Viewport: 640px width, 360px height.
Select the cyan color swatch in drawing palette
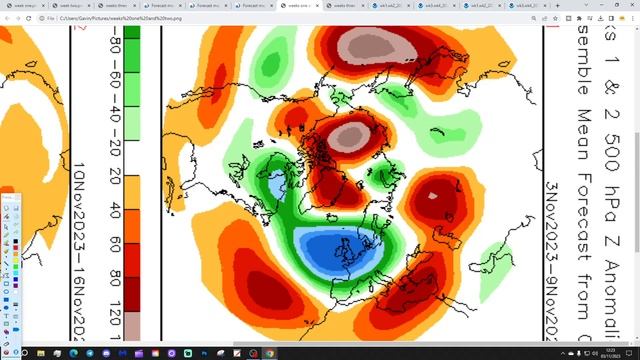[16, 273]
